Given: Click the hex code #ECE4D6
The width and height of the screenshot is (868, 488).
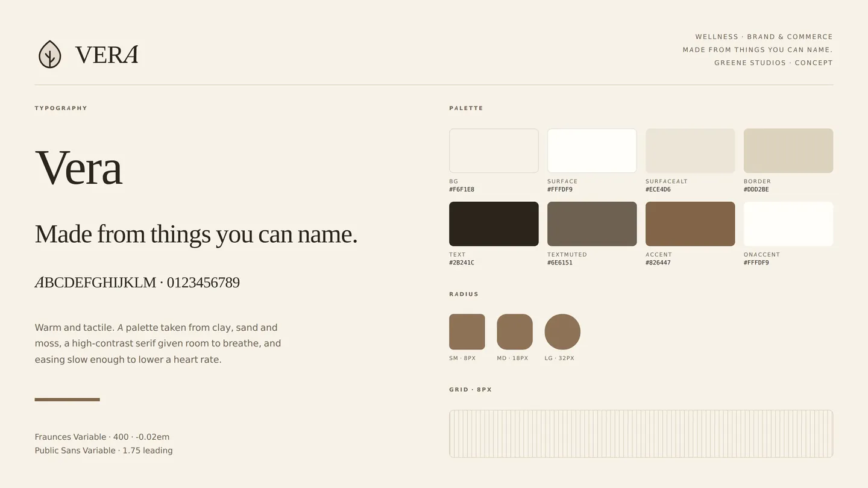Looking at the screenshot, I should click(658, 190).
